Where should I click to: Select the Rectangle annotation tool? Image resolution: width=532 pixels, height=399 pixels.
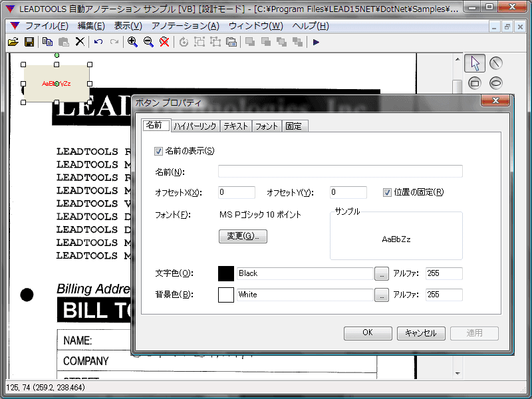click(x=475, y=82)
